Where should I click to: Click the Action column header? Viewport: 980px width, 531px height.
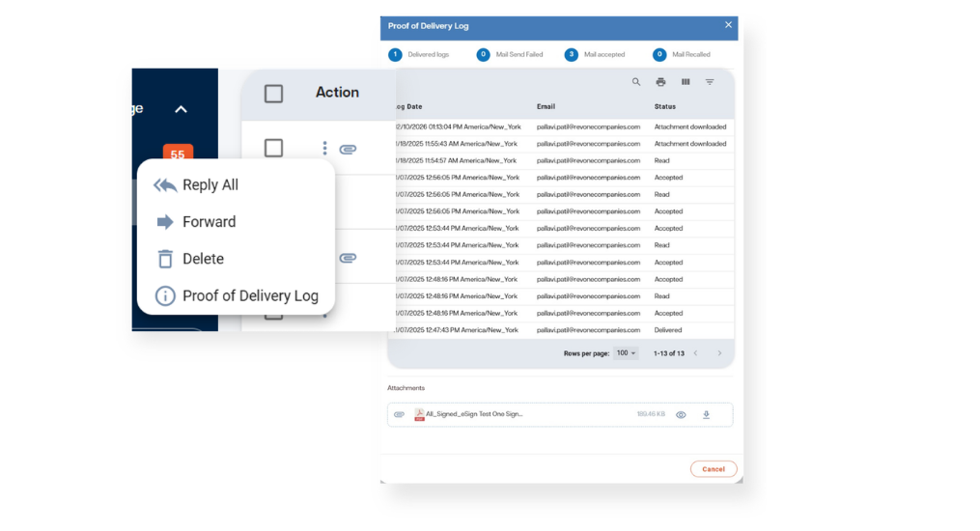[337, 93]
